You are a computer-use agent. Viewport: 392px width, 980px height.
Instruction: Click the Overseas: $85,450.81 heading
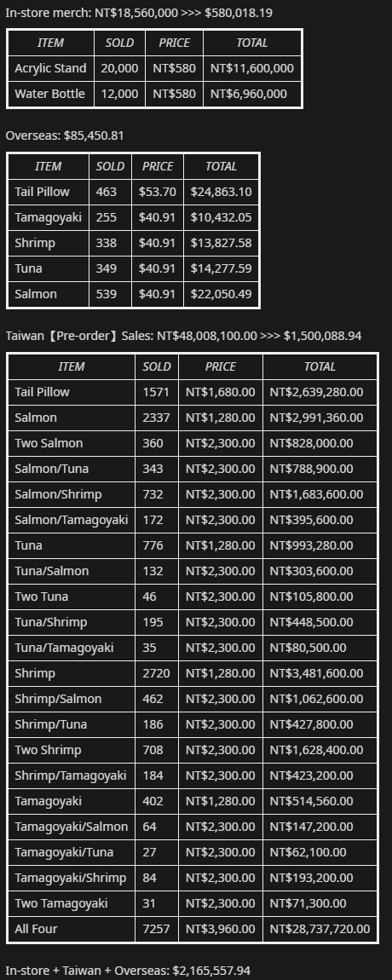(65, 135)
